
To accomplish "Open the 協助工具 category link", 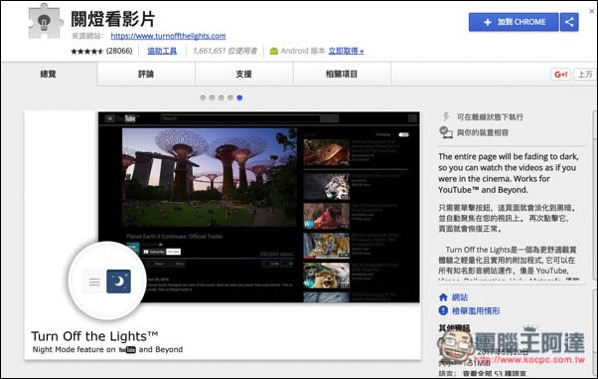I will coord(162,51).
